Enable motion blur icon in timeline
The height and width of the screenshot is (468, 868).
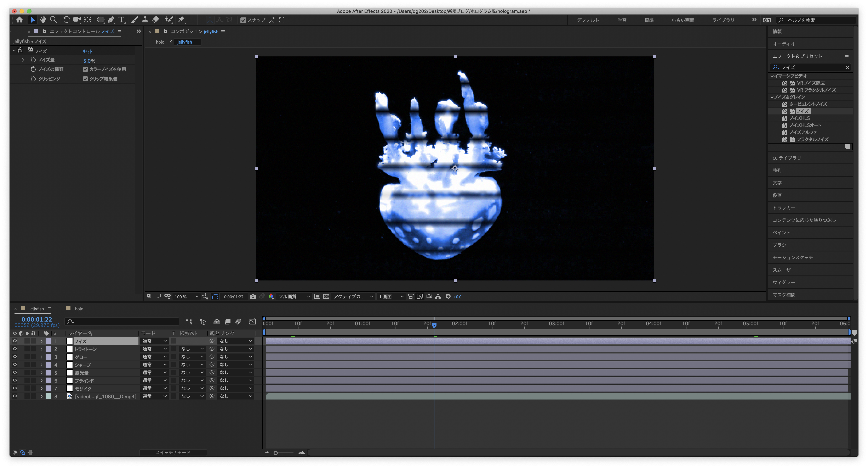point(239,322)
